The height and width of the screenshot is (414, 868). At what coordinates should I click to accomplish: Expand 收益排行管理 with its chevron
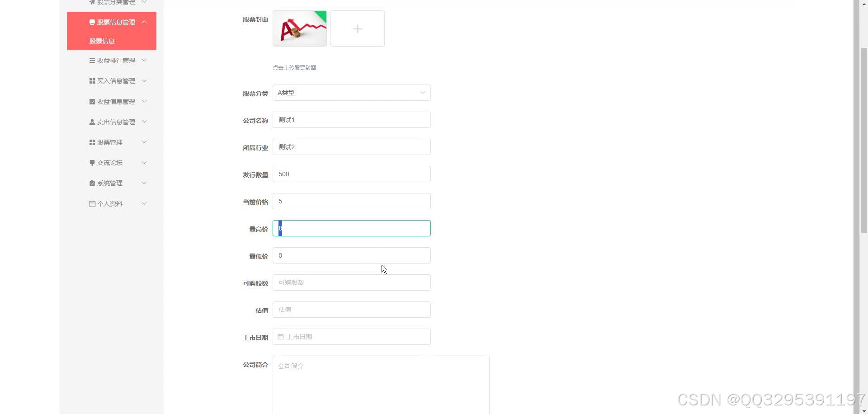point(144,60)
